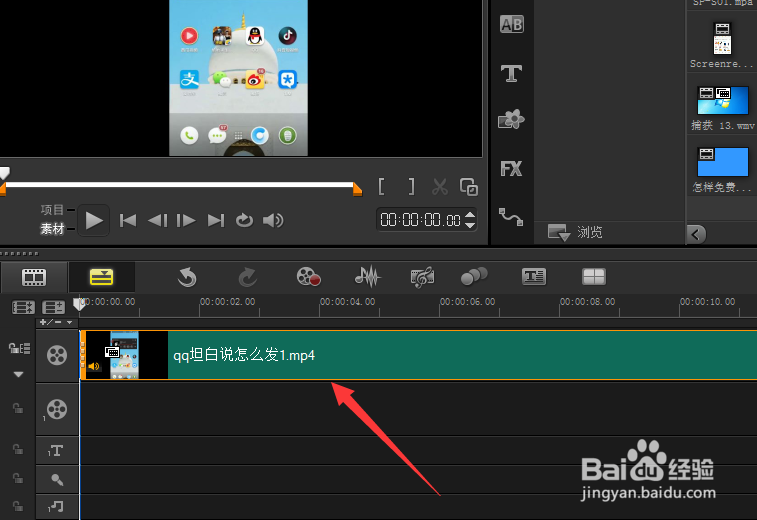Expand ripple options down arrow
Screen dimensions: 757x520
pos(18,374)
